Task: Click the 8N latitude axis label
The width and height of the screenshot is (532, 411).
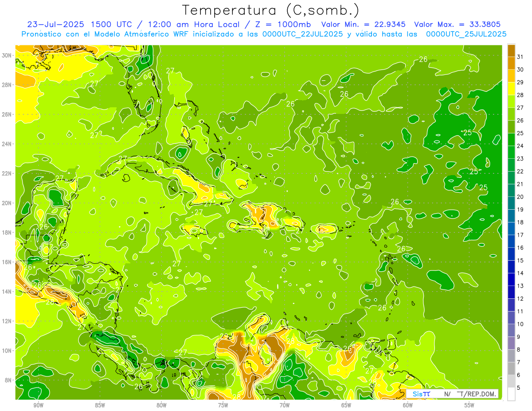Action: (x=8, y=380)
